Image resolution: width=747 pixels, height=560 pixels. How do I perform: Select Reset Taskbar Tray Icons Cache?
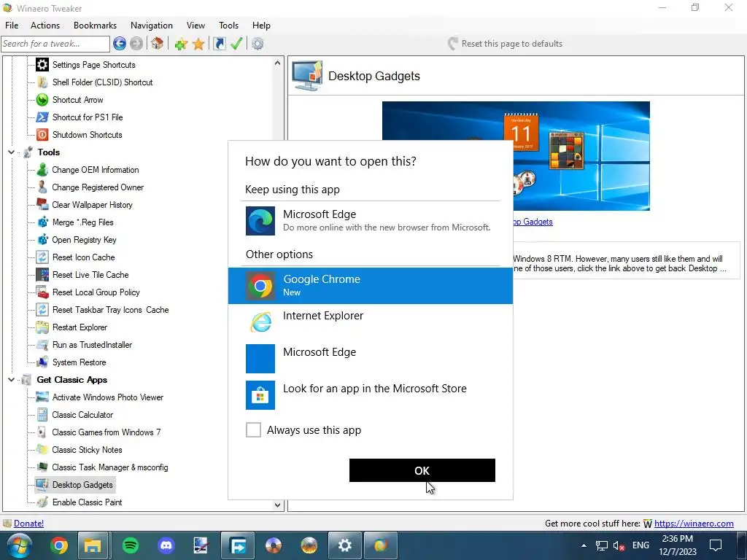pos(111,310)
